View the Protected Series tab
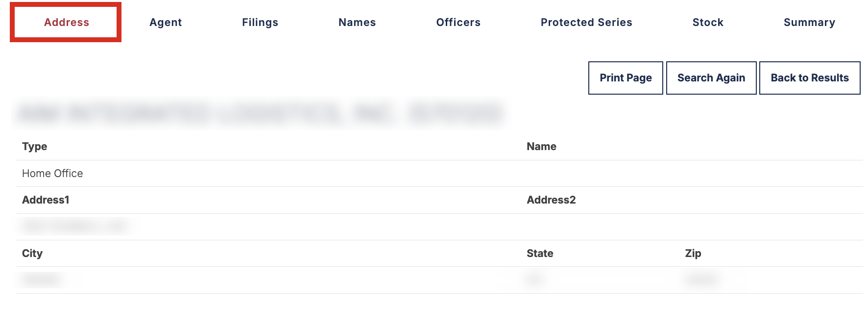The image size is (868, 309). coord(586,23)
